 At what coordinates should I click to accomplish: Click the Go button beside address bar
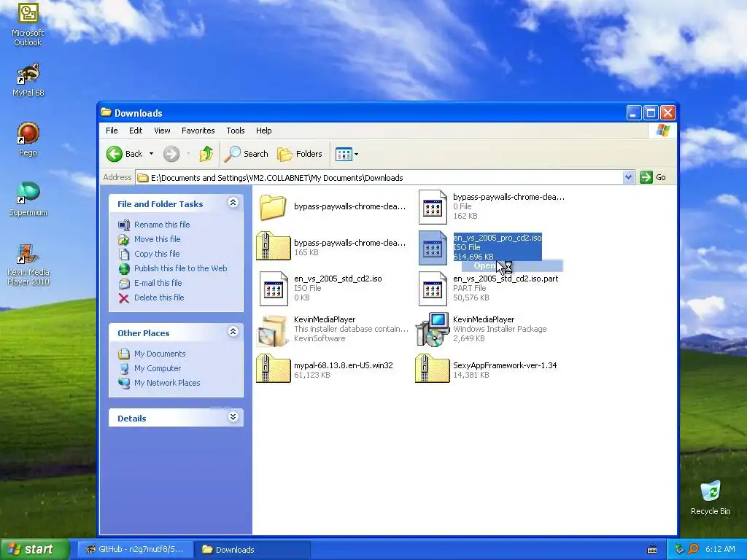[653, 177]
